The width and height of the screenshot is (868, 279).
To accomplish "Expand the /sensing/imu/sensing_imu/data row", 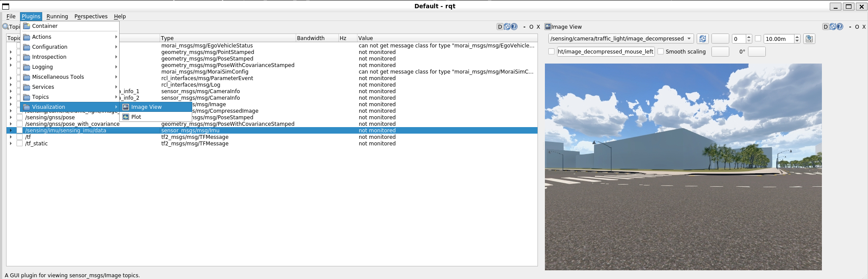I will 11,131.
